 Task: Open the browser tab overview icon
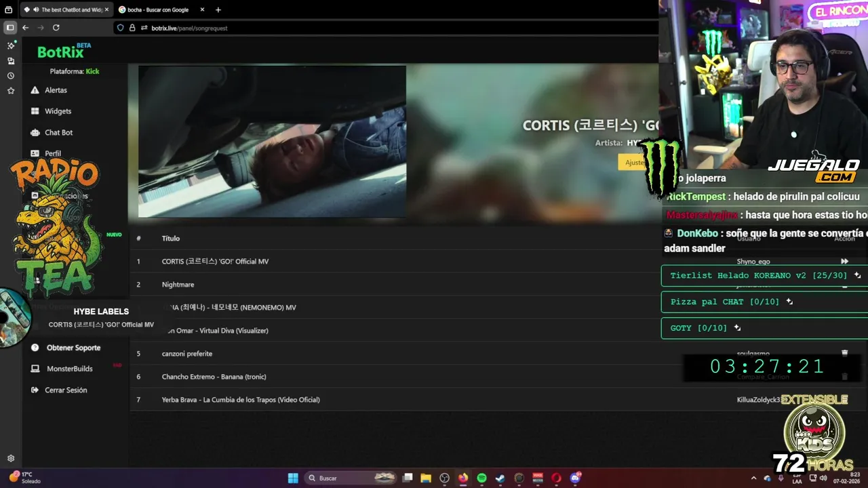8,9
